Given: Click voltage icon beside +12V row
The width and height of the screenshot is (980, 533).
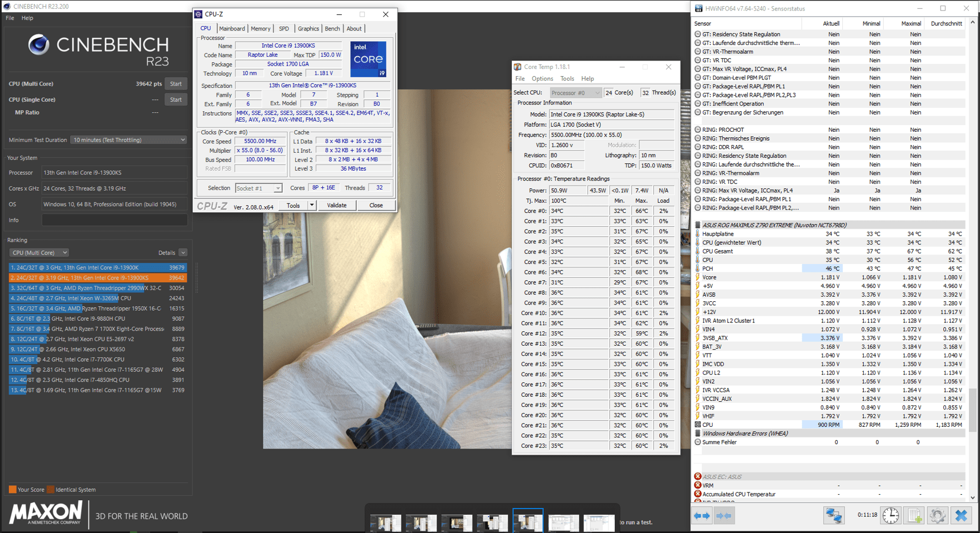Looking at the screenshot, I should tap(698, 312).
